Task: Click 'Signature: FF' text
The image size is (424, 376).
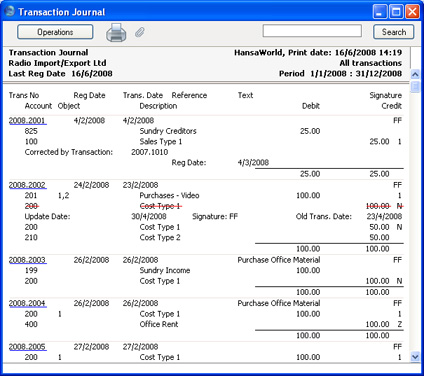Action: coord(215,217)
